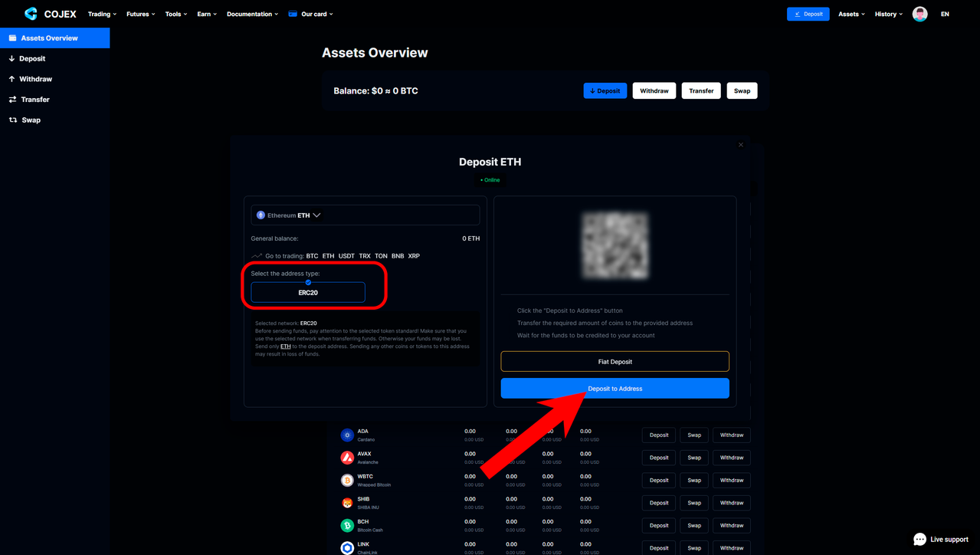Click the Balance: $0 ≈ 0 BTC text
The width and height of the screenshot is (980, 555).
[x=375, y=90]
